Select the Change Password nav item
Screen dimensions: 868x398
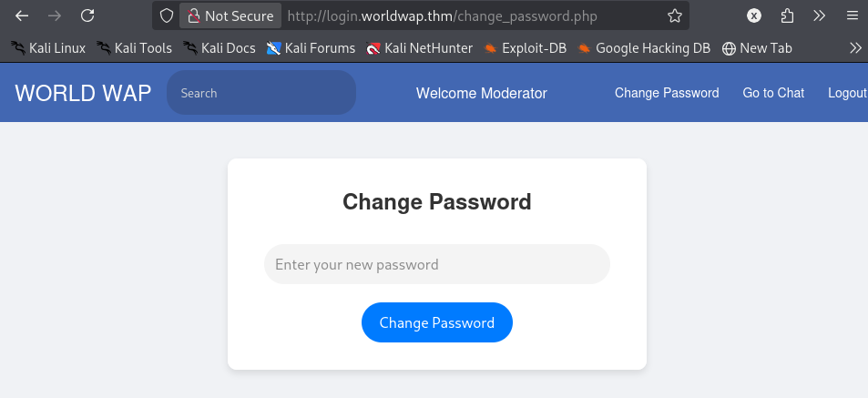[667, 93]
